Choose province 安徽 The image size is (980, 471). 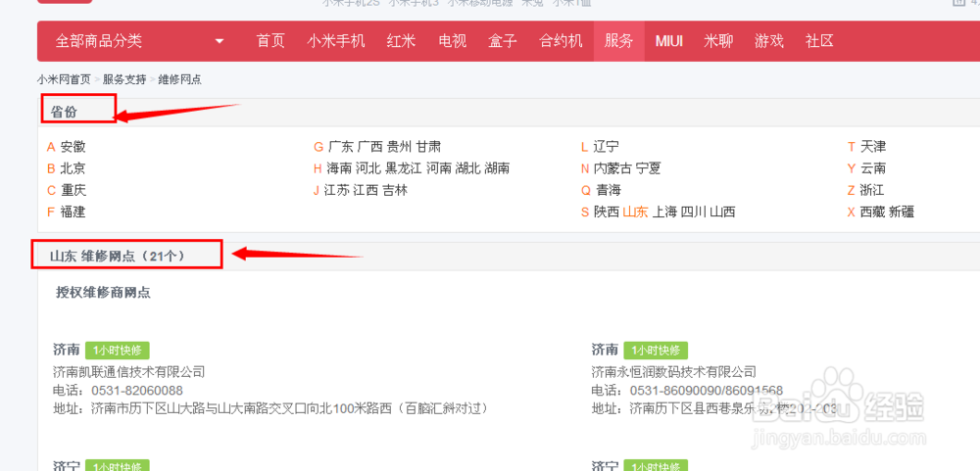[73, 147]
